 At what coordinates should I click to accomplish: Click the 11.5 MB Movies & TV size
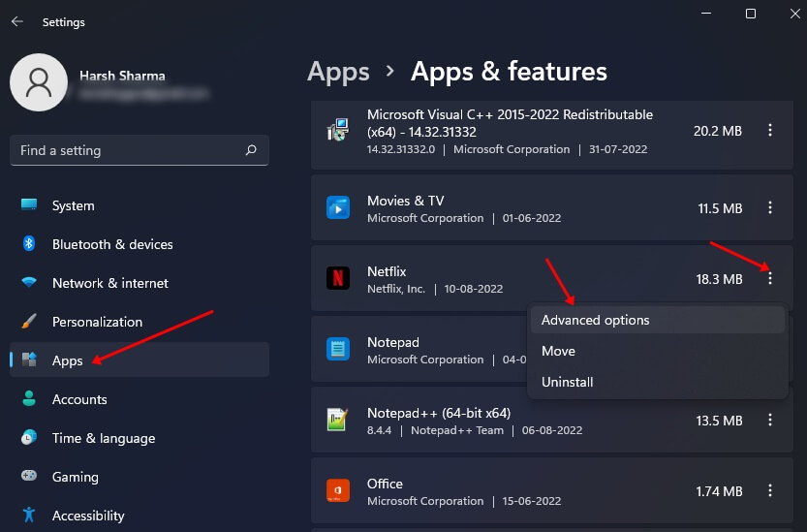[x=720, y=208]
